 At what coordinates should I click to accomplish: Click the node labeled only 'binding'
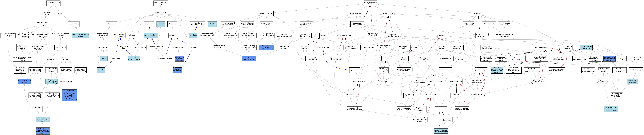tap(60, 14)
